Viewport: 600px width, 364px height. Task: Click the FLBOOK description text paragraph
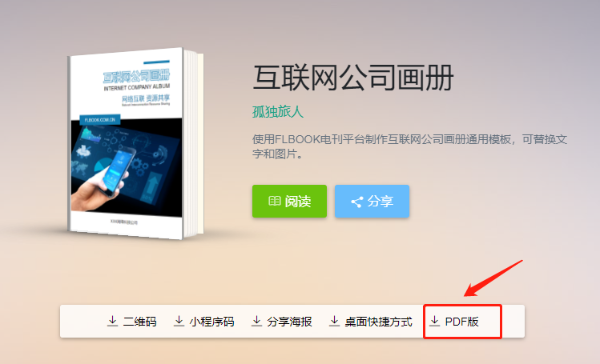pos(409,146)
